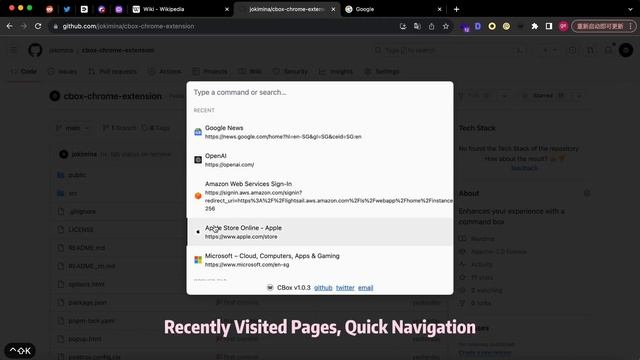Screen dimensions: 640x360
Task: Open the GitHub Issues tab
Action: click(62, 71)
